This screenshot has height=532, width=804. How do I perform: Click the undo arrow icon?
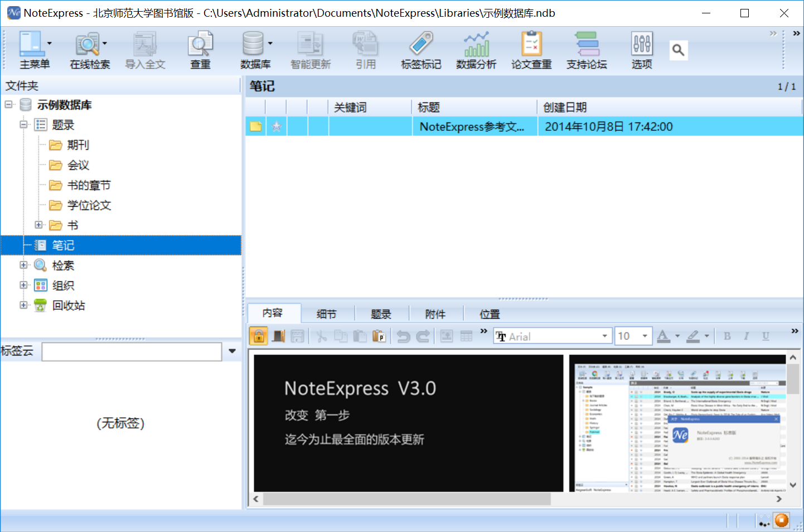404,336
